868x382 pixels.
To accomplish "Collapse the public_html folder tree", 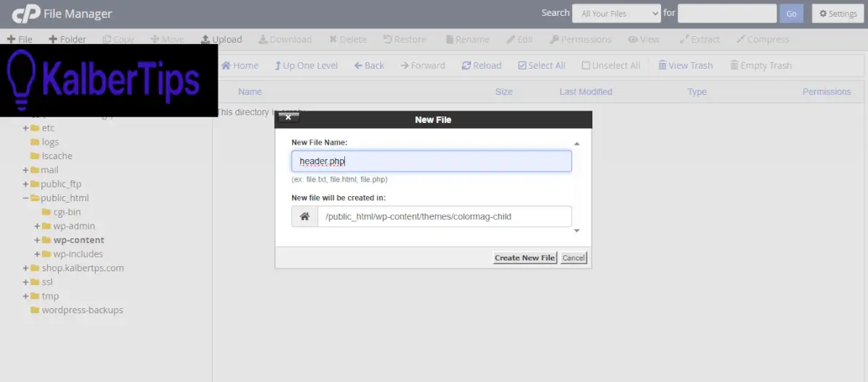I will 26,198.
